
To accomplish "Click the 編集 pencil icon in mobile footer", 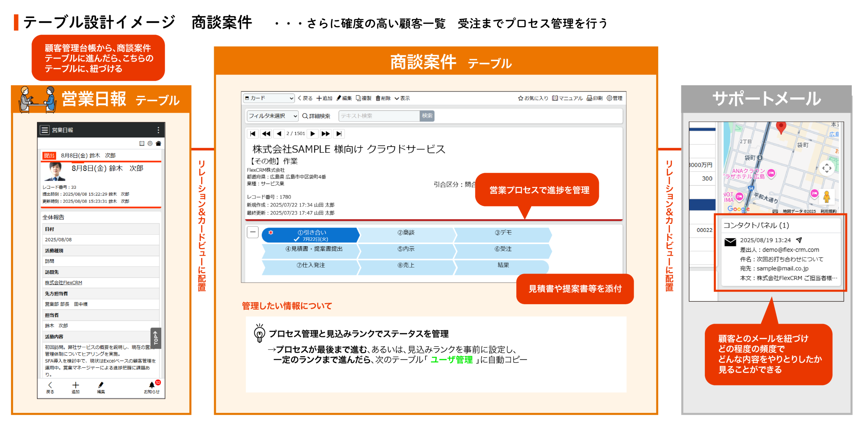I will 101,385.
